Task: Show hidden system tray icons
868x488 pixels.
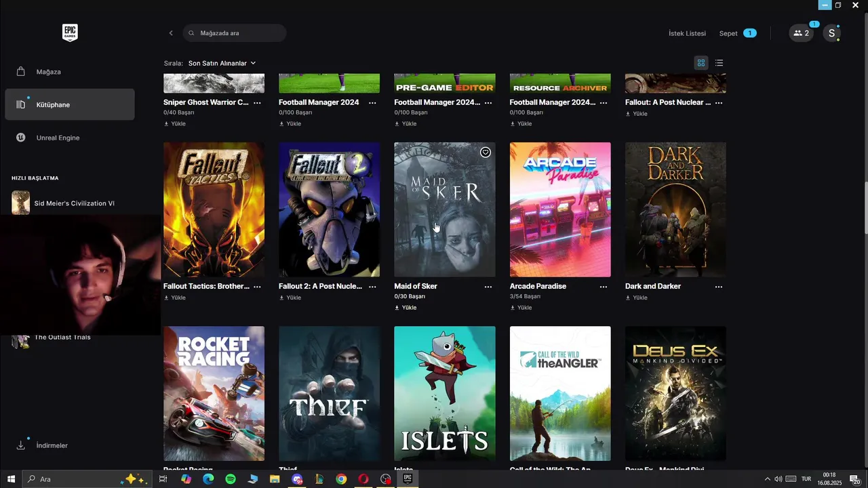Action: 768,479
